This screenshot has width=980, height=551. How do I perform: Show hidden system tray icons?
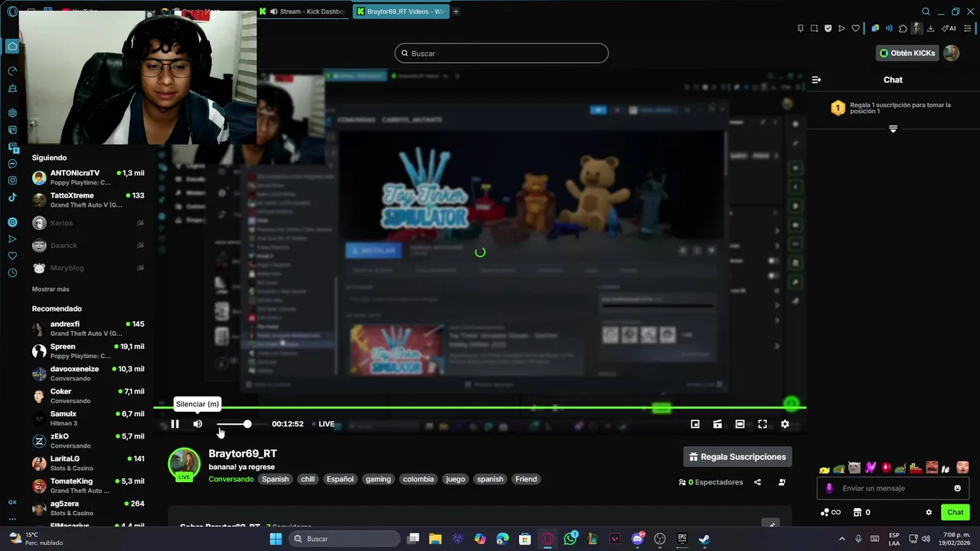(842, 539)
